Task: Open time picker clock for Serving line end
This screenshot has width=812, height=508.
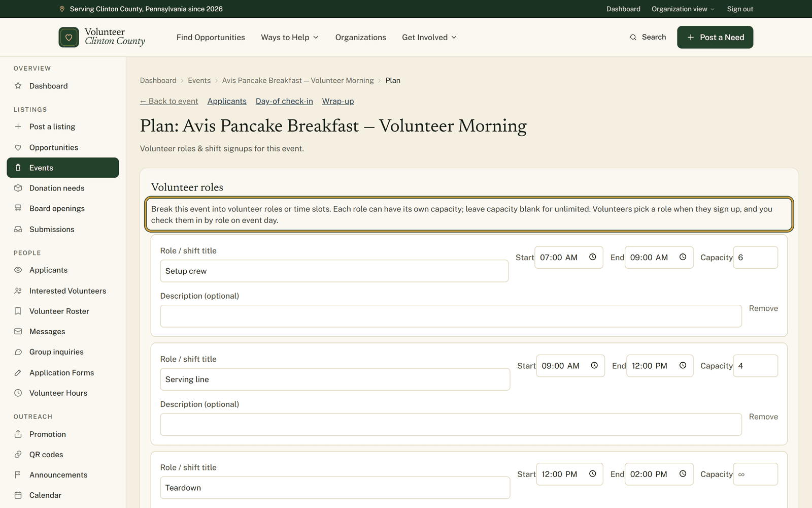Action: [x=683, y=365]
